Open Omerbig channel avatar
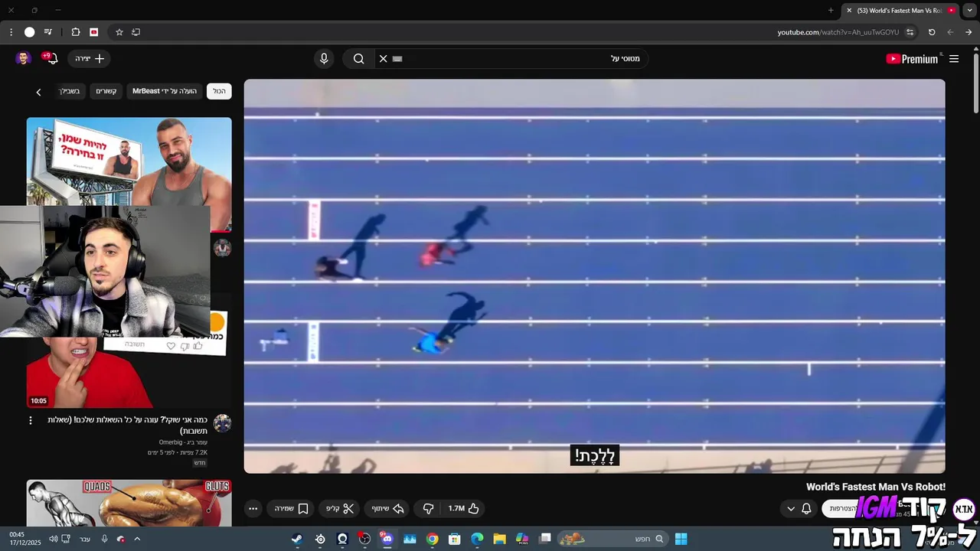The image size is (980, 551). pyautogui.click(x=222, y=423)
